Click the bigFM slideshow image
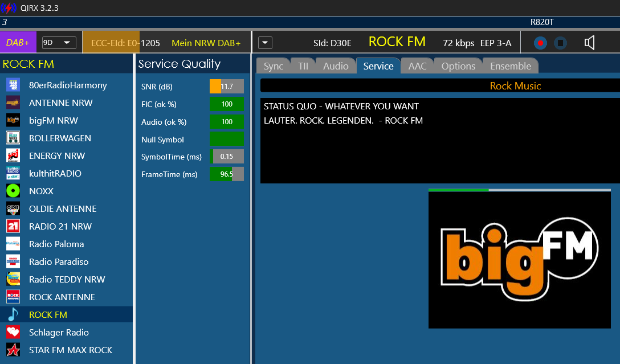This screenshot has width=620, height=364. pyautogui.click(x=519, y=260)
